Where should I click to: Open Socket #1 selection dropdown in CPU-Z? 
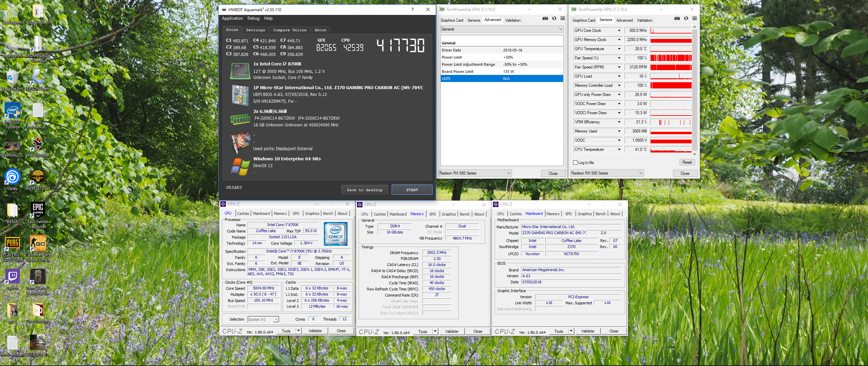[x=263, y=320]
